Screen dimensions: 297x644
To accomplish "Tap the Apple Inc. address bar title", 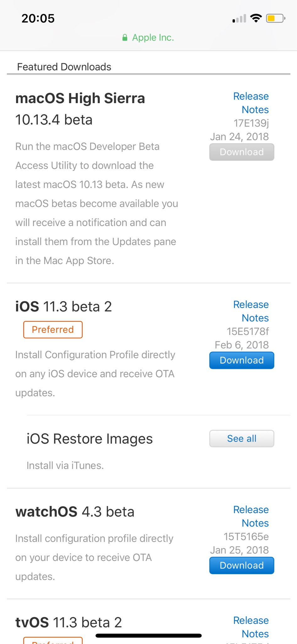I will point(153,38).
